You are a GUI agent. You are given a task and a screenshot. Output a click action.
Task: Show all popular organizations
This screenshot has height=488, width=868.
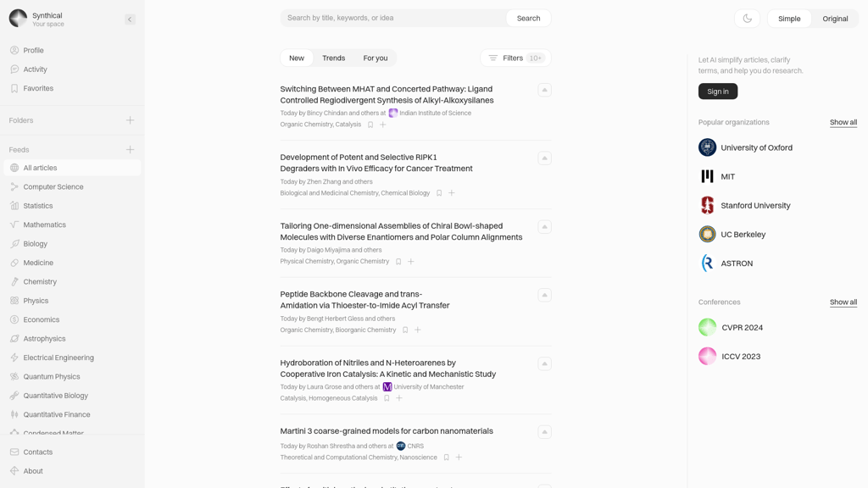pyautogui.click(x=843, y=123)
